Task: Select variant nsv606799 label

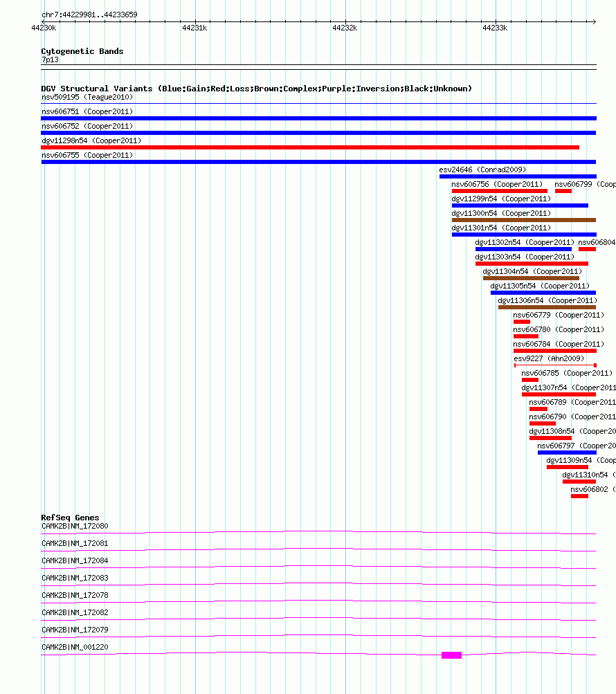Action: coord(585,184)
